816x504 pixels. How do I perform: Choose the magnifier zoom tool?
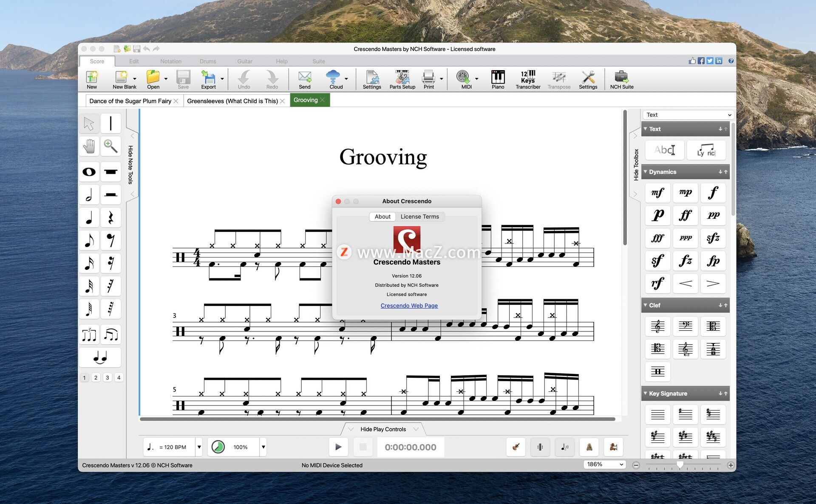click(111, 147)
